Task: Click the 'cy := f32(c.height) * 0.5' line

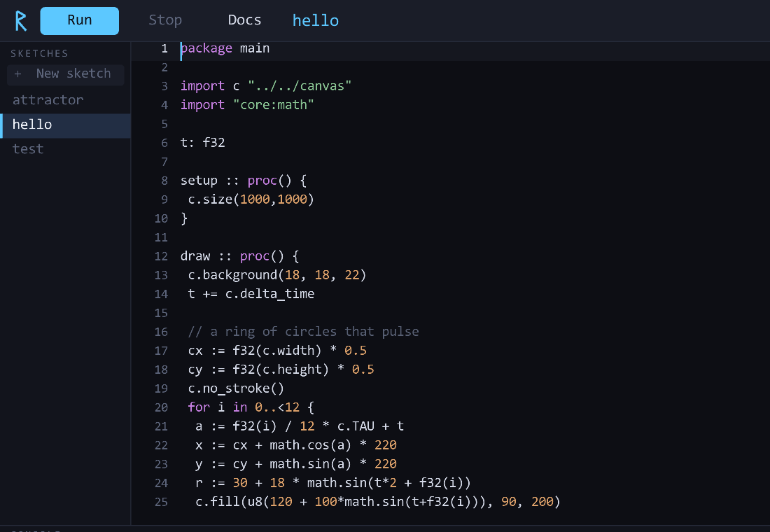Action: pyautogui.click(x=281, y=370)
